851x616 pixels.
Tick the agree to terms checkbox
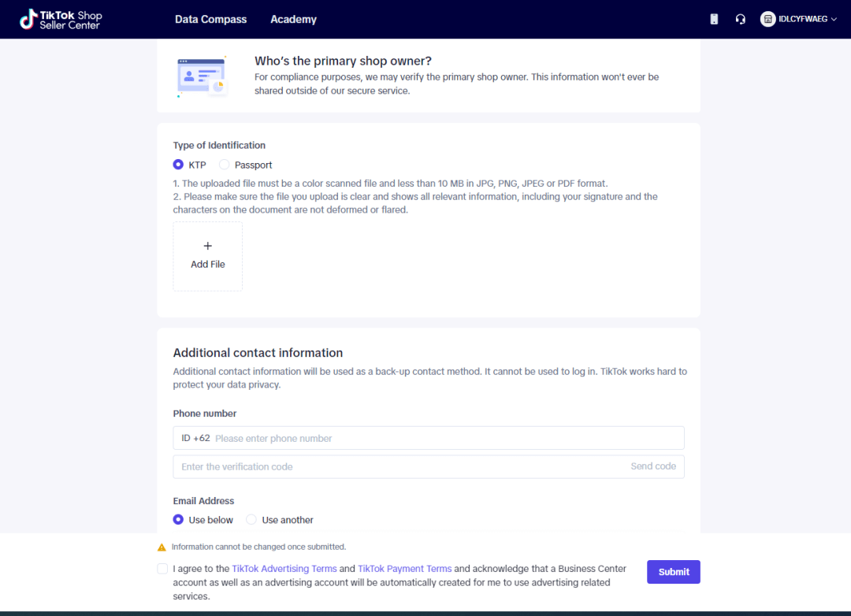click(x=162, y=569)
